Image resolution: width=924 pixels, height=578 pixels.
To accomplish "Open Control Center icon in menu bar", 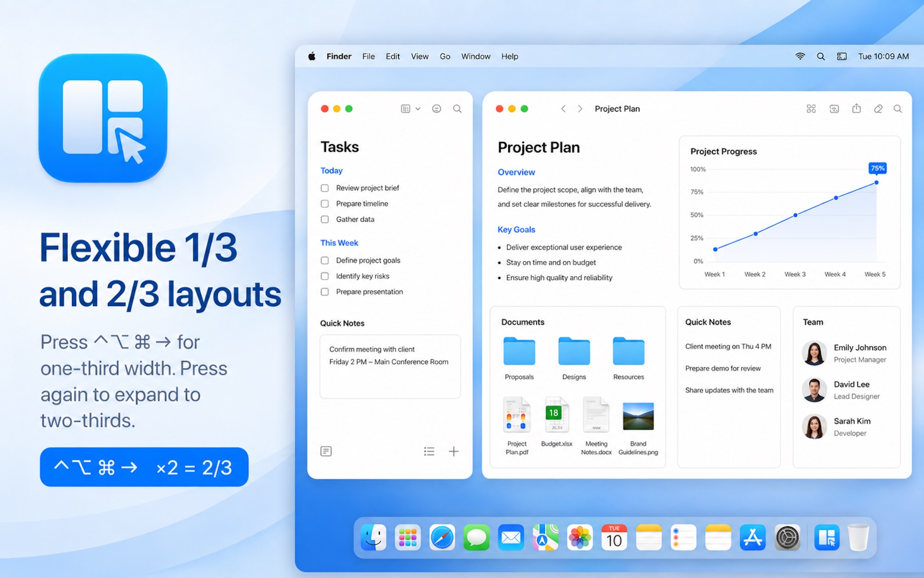I will coord(842,57).
